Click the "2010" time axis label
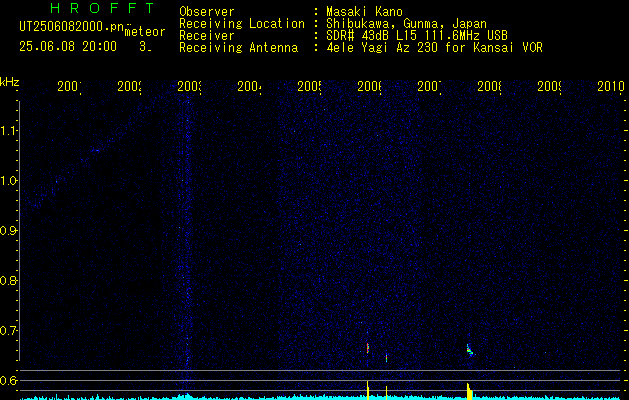Image resolution: width=629 pixels, height=400 pixels. tap(611, 86)
